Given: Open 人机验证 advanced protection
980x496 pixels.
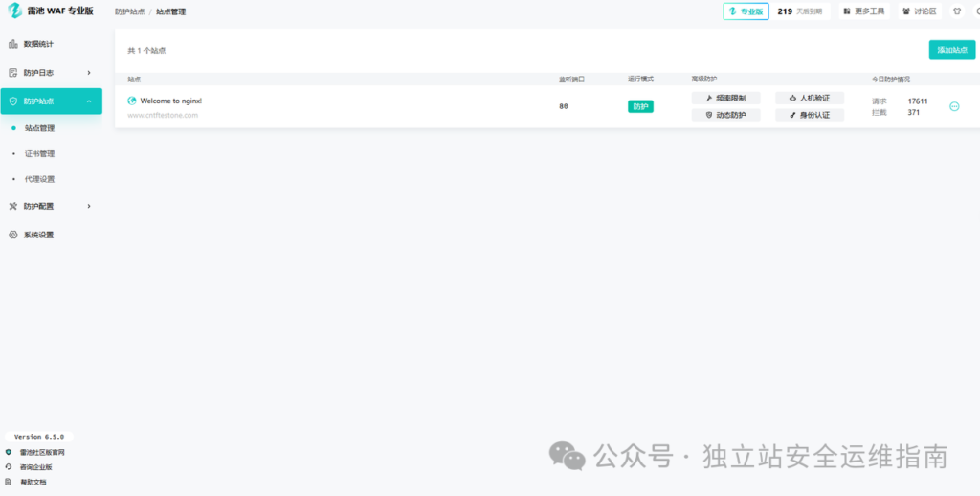Looking at the screenshot, I should (810, 99).
